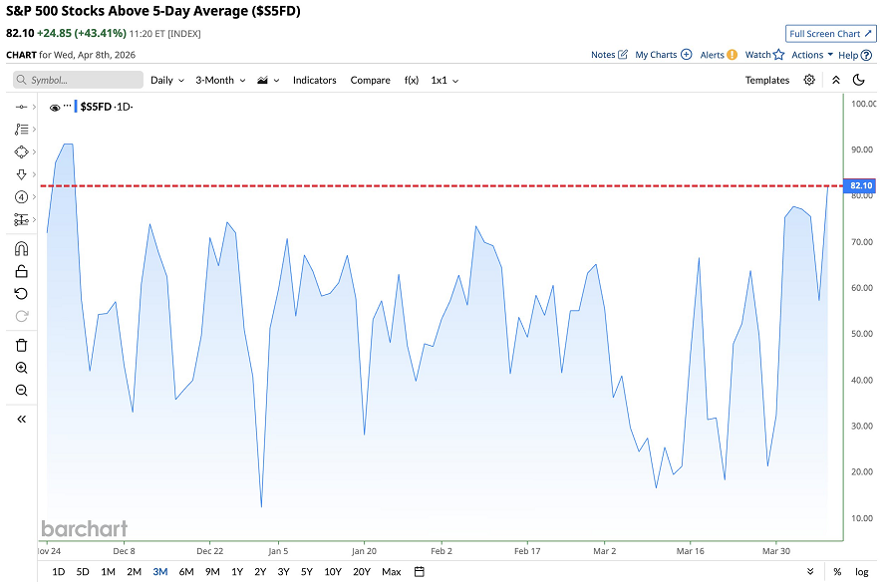Toggle the lock drawings padlock
This screenshot has width=883, height=588.
point(21,271)
